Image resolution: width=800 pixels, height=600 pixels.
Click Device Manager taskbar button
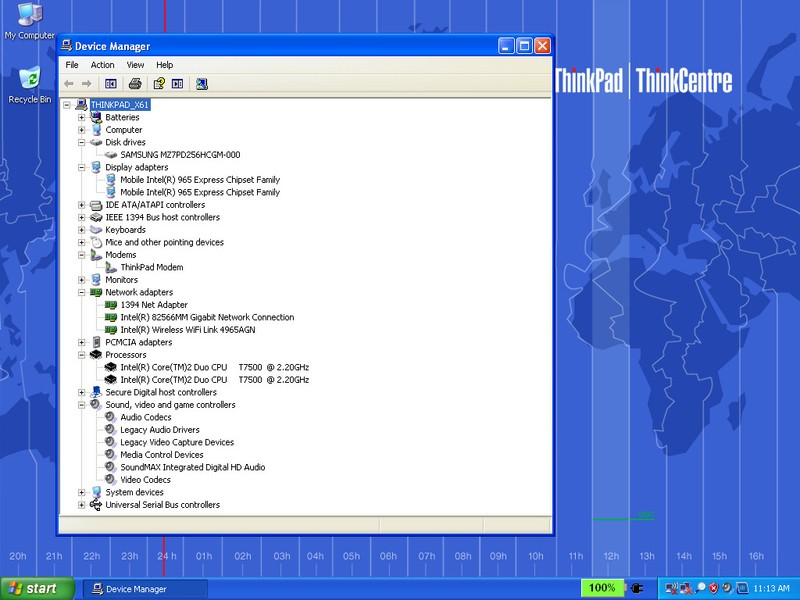(x=145, y=589)
